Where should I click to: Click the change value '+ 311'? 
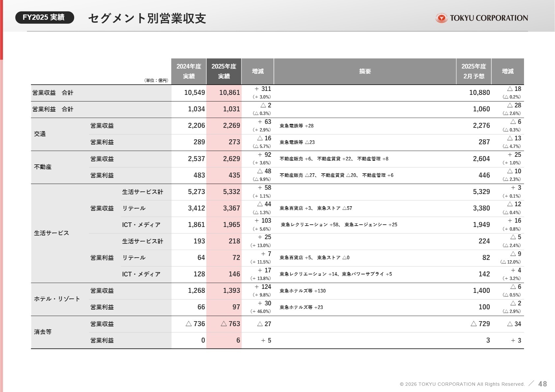click(x=263, y=89)
